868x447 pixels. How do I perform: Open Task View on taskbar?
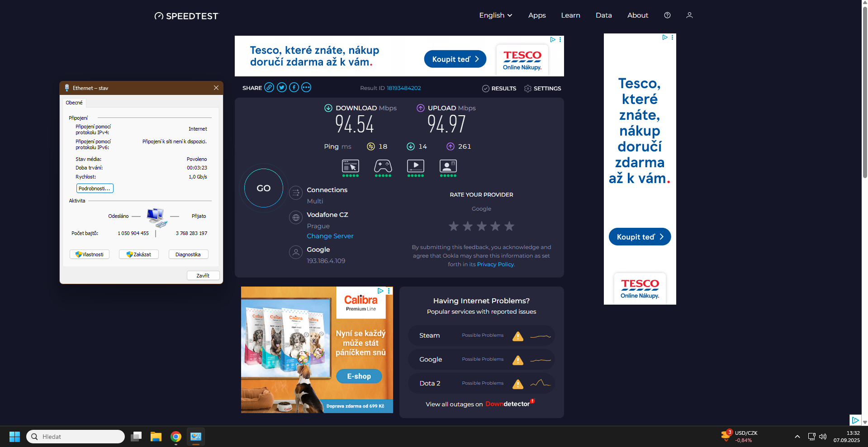(136, 437)
